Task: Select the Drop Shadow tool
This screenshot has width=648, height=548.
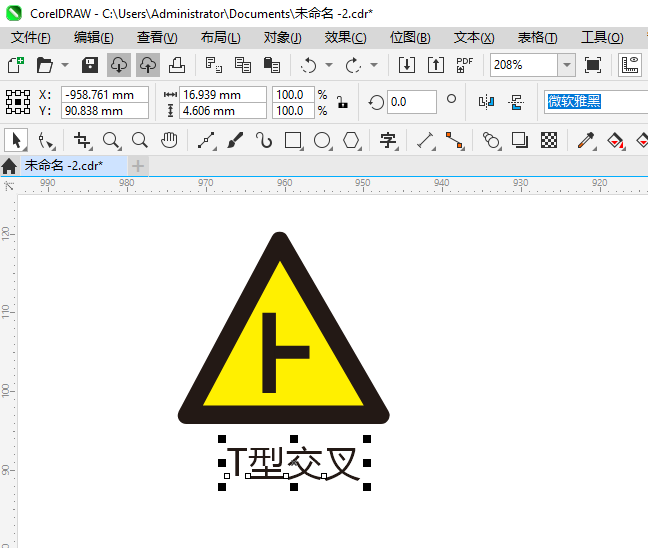Action: [519, 141]
